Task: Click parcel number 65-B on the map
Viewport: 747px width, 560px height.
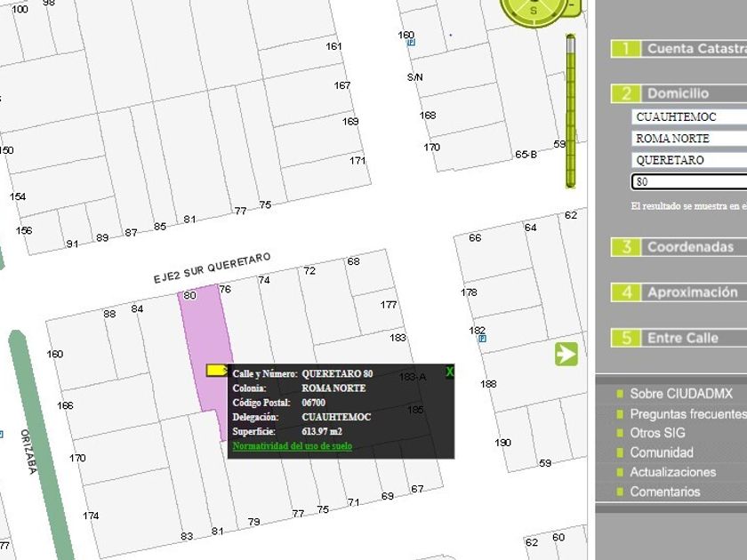Action: (x=526, y=155)
